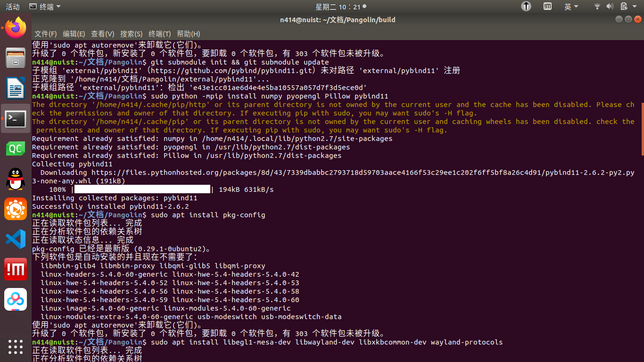This screenshot has height=362, width=644.
Task: Click '子模组路径 external/pybind11' checkout line
Action: point(199,88)
